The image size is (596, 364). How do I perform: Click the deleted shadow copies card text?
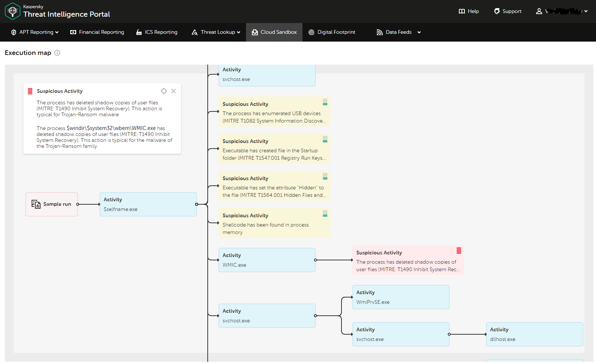408,266
